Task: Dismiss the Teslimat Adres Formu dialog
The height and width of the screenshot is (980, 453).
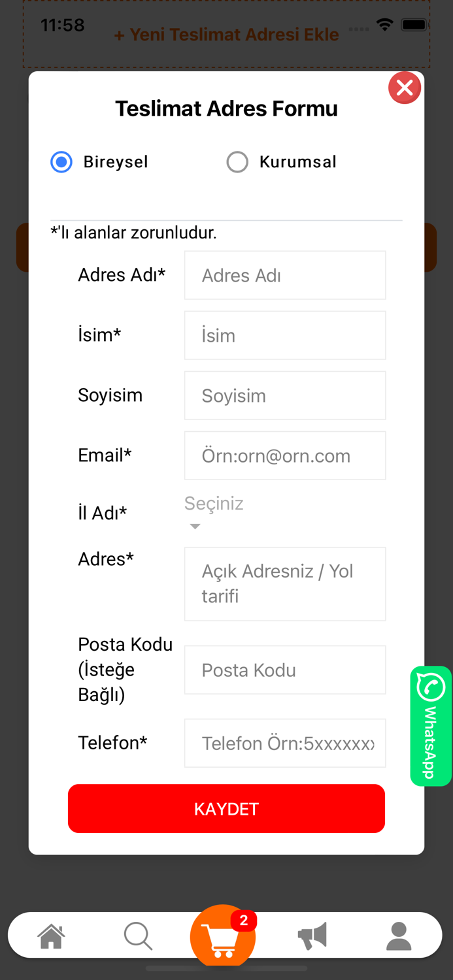Action: coord(405,88)
